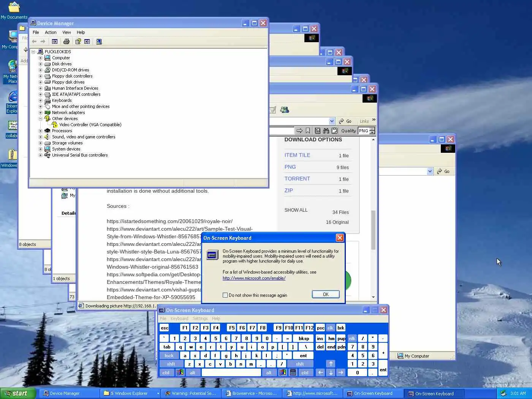Click the TORRENT download option
532x399 pixels.
(297, 179)
